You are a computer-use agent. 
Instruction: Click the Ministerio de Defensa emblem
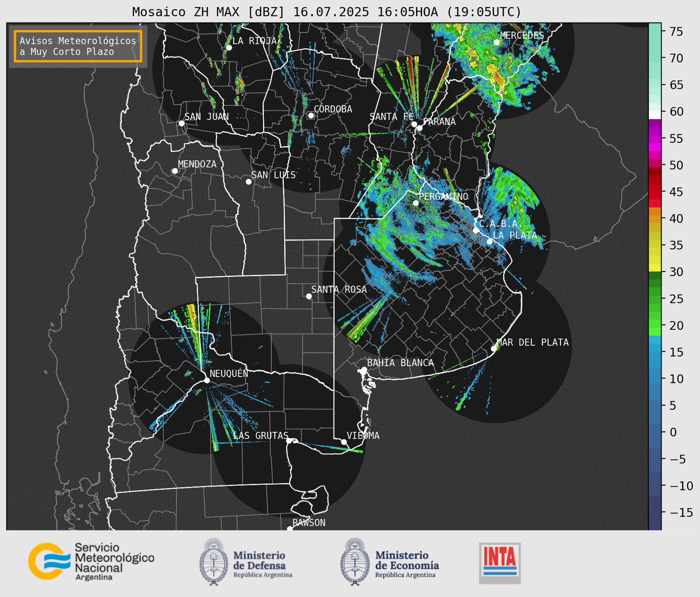[214, 562]
